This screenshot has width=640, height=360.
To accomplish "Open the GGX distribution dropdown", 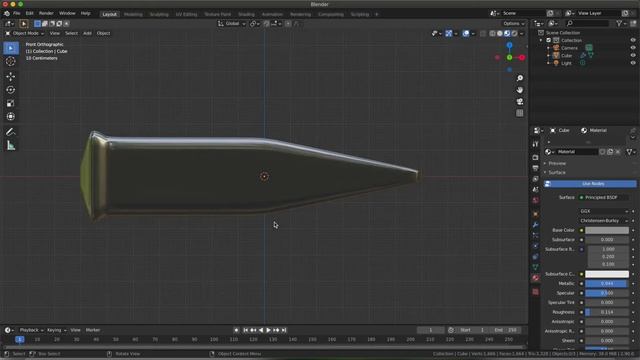I will tap(604, 211).
